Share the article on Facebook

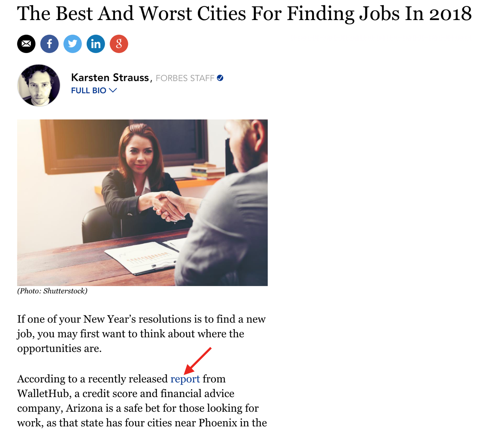[49, 44]
